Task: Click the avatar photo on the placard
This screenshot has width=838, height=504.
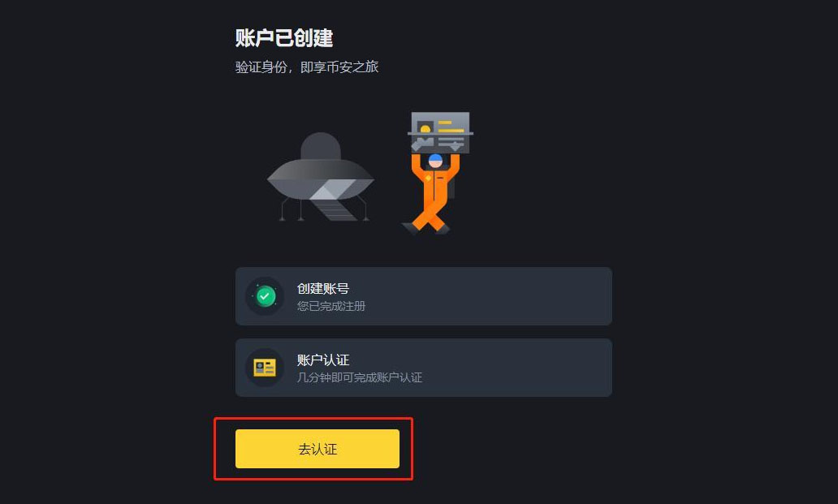Action: 425,128
